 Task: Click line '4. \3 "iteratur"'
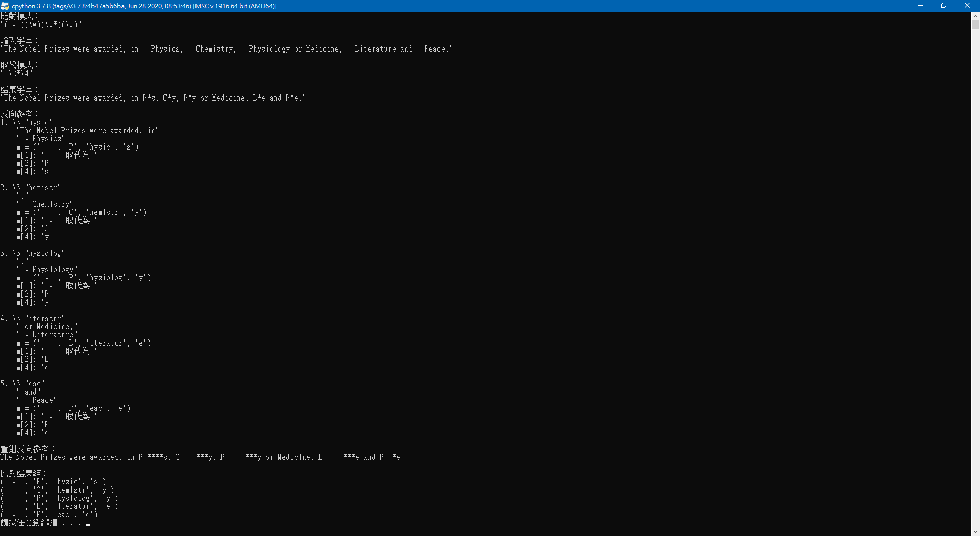(x=33, y=319)
